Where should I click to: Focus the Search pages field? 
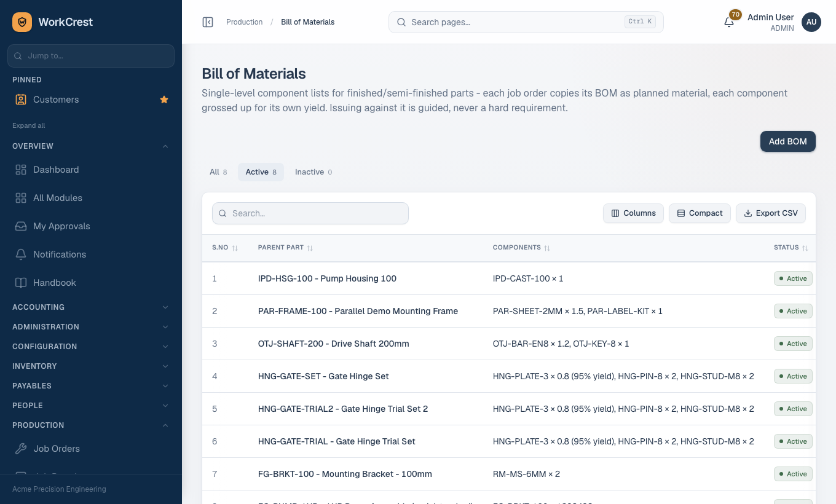(526, 22)
